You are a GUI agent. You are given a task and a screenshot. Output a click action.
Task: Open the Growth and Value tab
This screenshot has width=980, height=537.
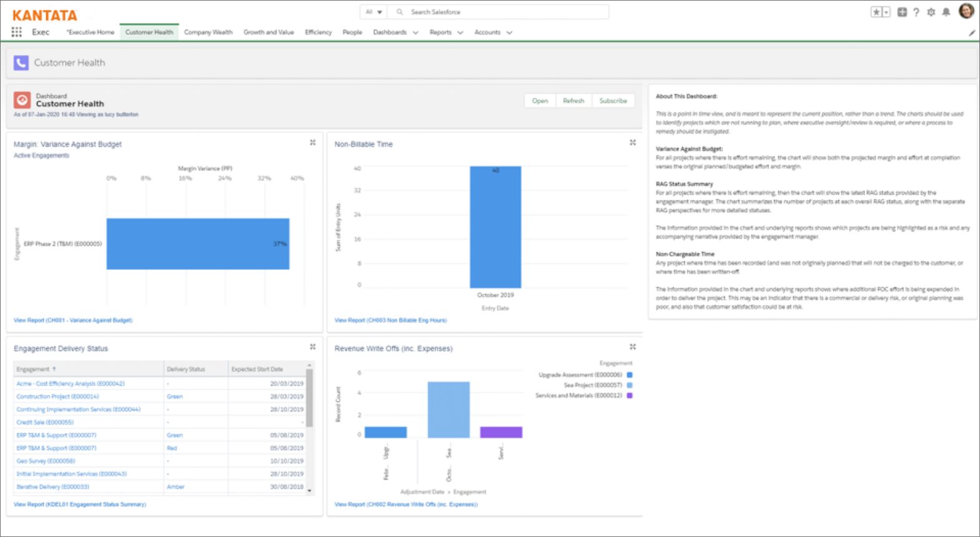(x=268, y=32)
